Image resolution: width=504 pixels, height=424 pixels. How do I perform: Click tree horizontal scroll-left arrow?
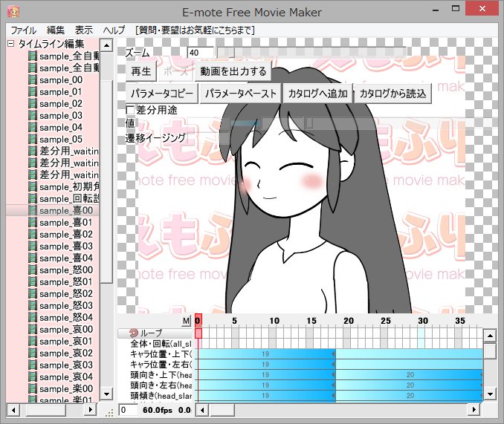[13, 410]
